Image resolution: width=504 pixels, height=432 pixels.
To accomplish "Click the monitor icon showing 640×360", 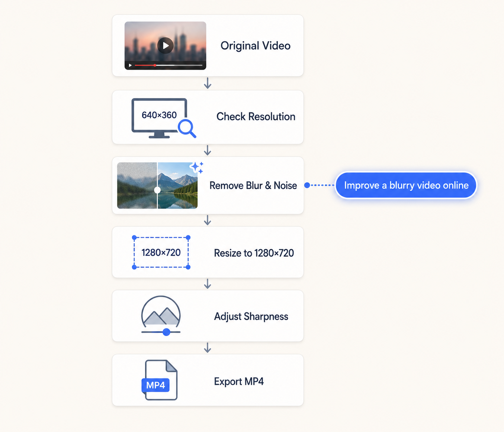I will pos(159,118).
